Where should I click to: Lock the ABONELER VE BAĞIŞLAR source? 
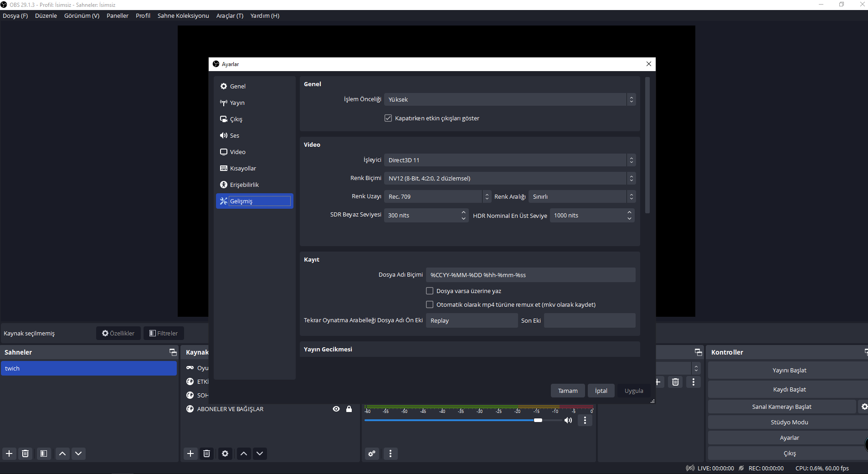click(x=349, y=409)
